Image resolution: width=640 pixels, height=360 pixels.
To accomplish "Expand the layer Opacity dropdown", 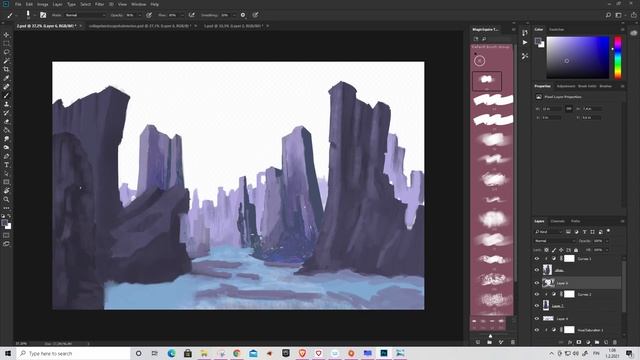I will click(x=607, y=241).
